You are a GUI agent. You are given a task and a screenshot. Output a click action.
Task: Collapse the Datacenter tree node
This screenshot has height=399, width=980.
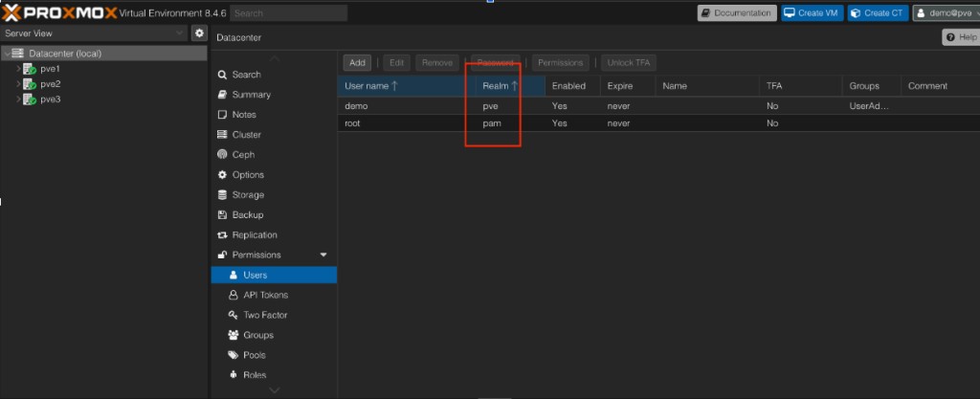[x=7, y=54]
